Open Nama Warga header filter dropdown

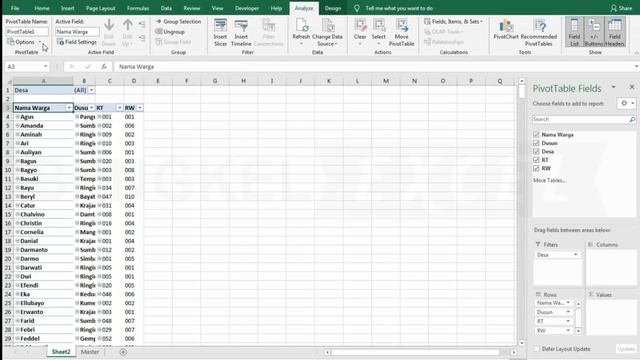point(69,108)
